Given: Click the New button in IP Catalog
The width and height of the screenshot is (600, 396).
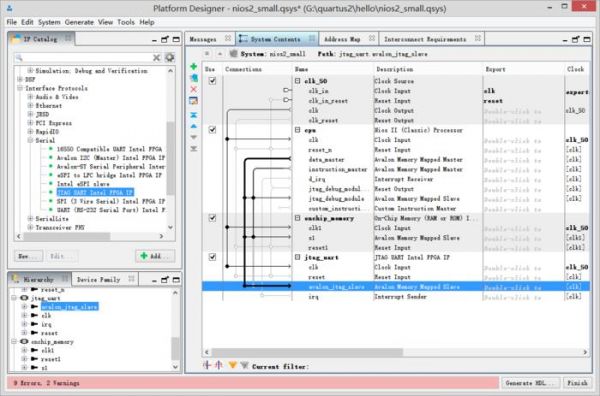Looking at the screenshot, I should coord(28,256).
